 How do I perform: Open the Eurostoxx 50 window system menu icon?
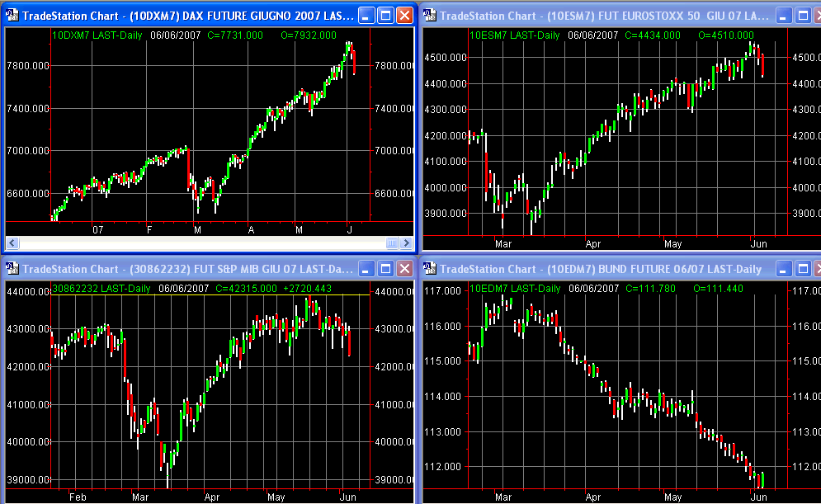[x=430, y=16]
